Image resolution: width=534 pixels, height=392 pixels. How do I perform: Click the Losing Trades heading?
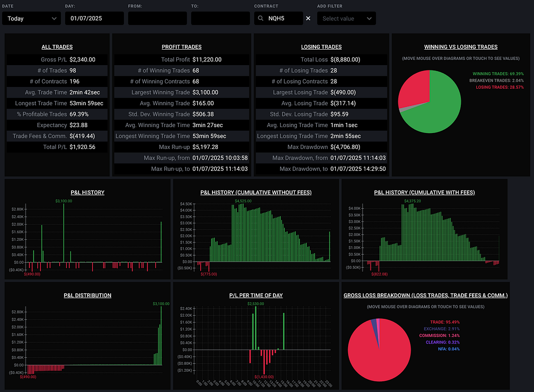pyautogui.click(x=321, y=47)
